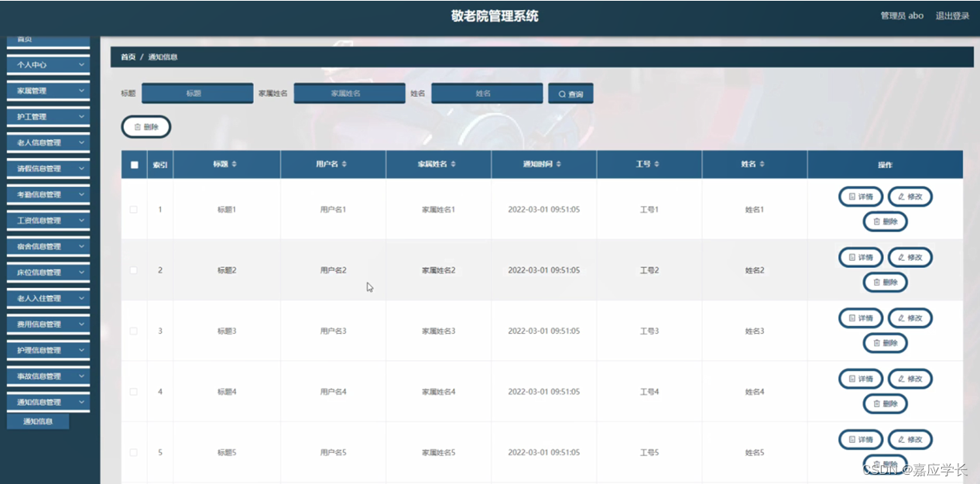Check the checkbox for row 4
This screenshot has height=484, width=980.
coord(134,392)
